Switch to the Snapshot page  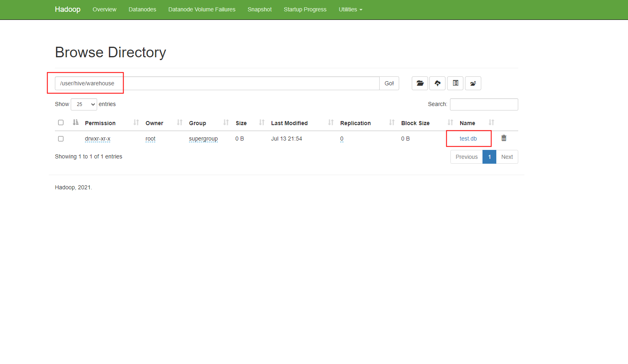click(260, 9)
